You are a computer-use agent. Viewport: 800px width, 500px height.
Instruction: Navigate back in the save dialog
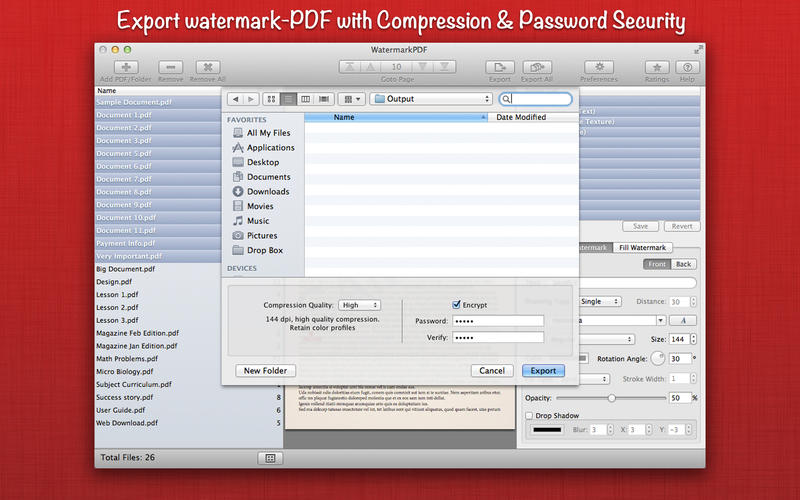tap(235, 99)
